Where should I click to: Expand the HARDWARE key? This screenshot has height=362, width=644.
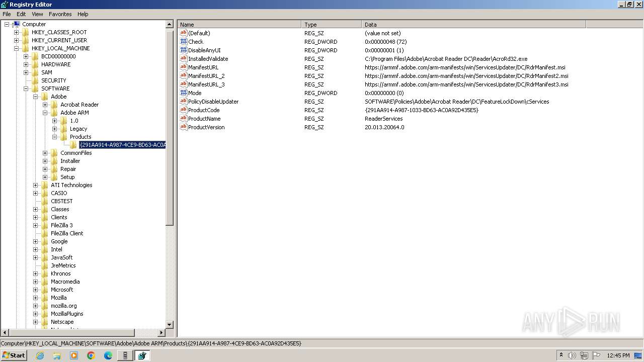click(26, 64)
